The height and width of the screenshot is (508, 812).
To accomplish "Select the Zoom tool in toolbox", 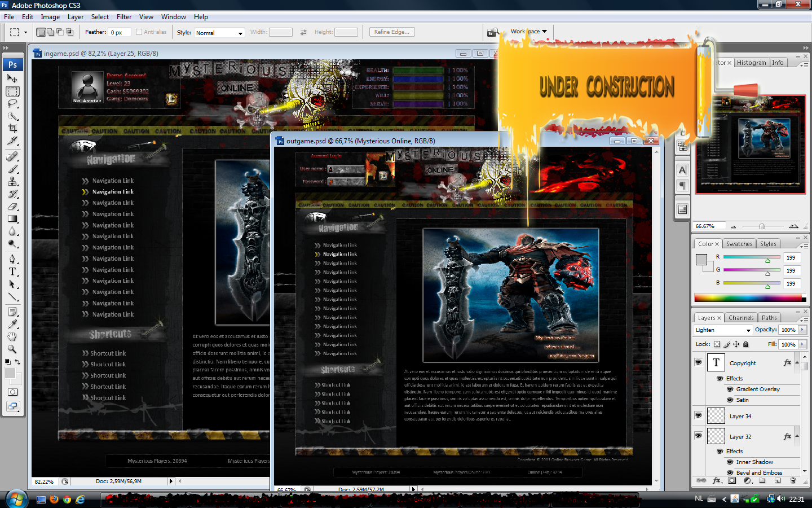I will click(x=12, y=349).
